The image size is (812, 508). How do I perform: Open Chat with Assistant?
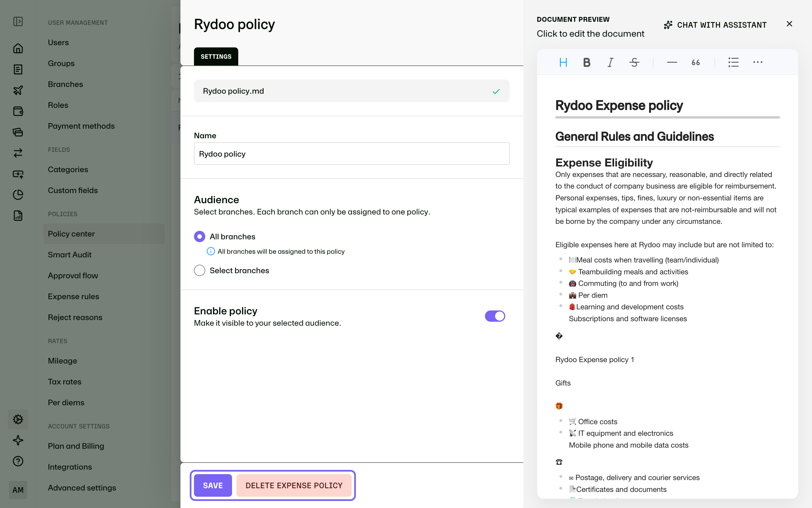pos(715,25)
